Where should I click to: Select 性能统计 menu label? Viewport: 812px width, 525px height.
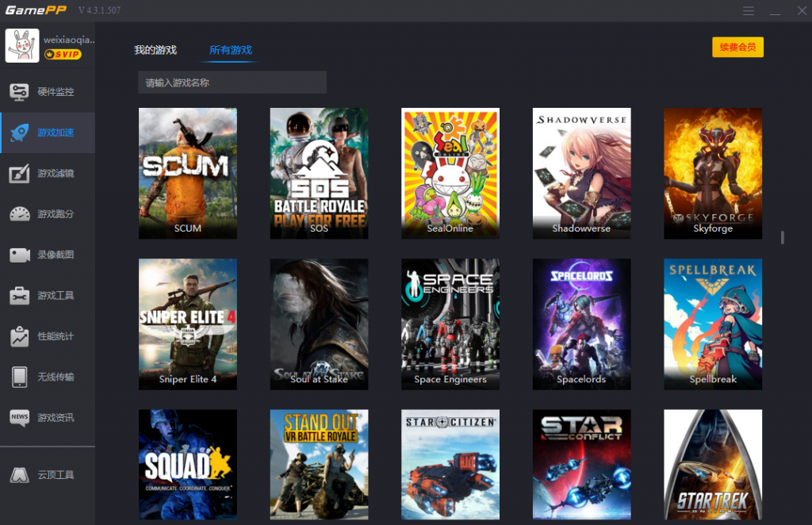pyautogui.click(x=56, y=336)
